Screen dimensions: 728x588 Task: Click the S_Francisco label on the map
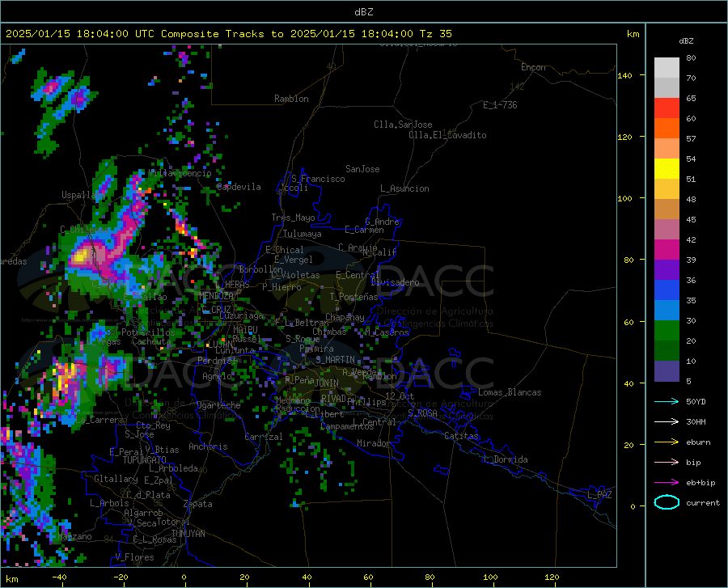click(318, 179)
